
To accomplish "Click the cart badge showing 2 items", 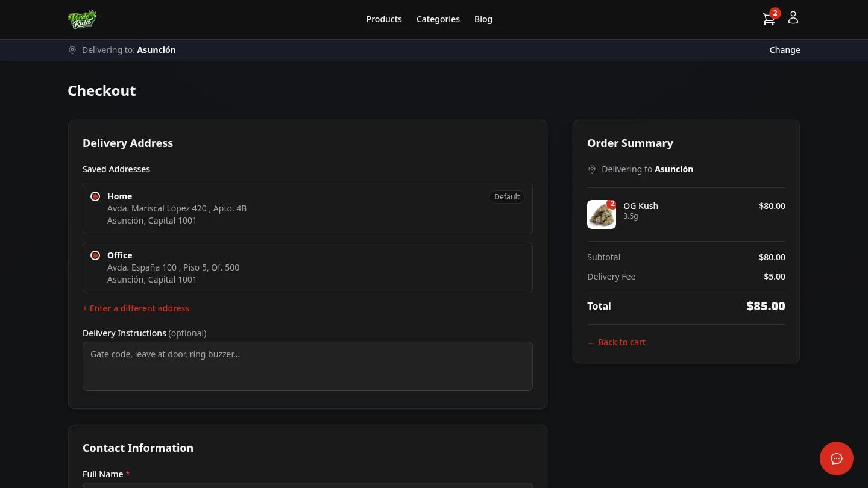I will [x=775, y=13].
